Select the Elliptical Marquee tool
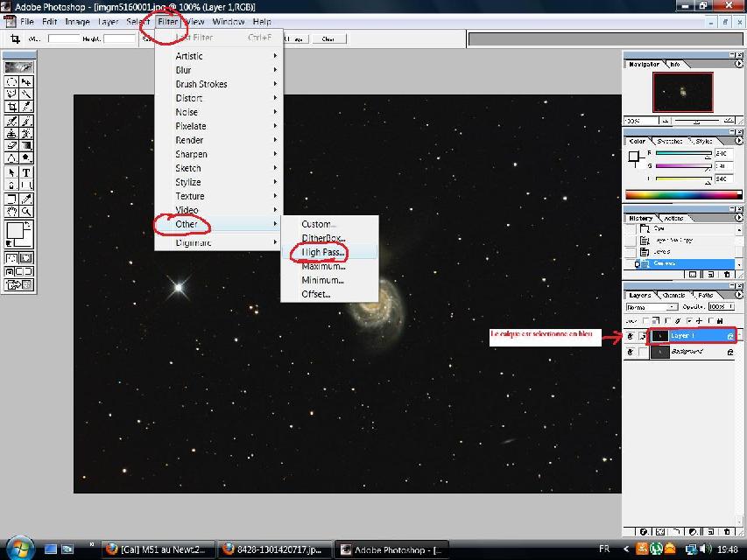 [x=11, y=82]
